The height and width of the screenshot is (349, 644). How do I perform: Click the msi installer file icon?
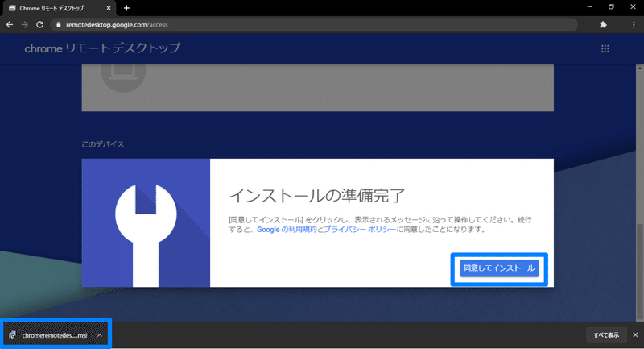click(x=12, y=335)
